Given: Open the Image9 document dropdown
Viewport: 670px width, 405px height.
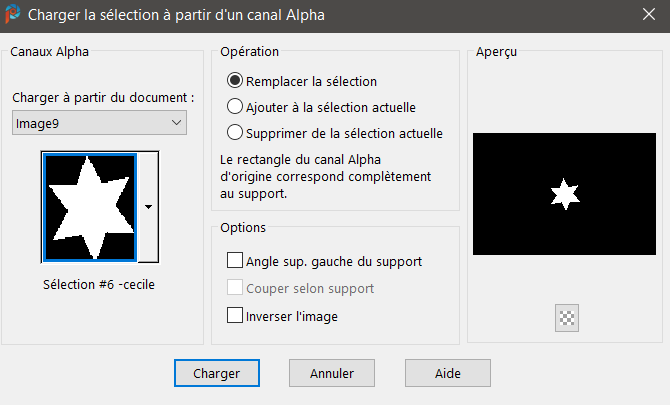Looking at the screenshot, I should [99, 122].
